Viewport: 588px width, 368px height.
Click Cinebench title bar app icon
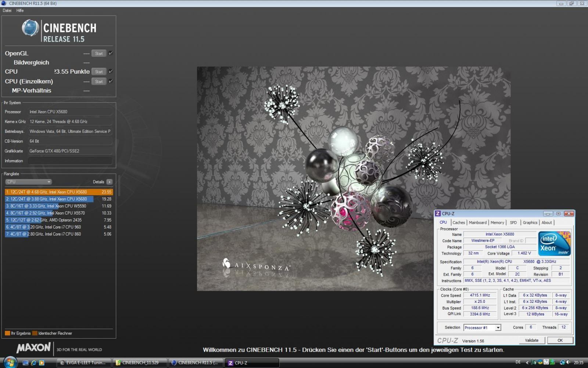coord(4,3)
